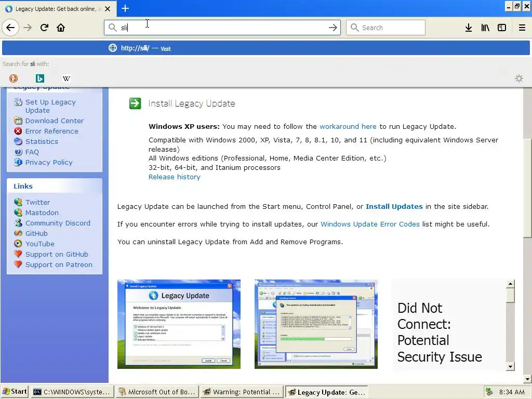The height and width of the screenshot is (399, 532).
Task: Search with the Bing engine icon
Action: click(x=39, y=78)
